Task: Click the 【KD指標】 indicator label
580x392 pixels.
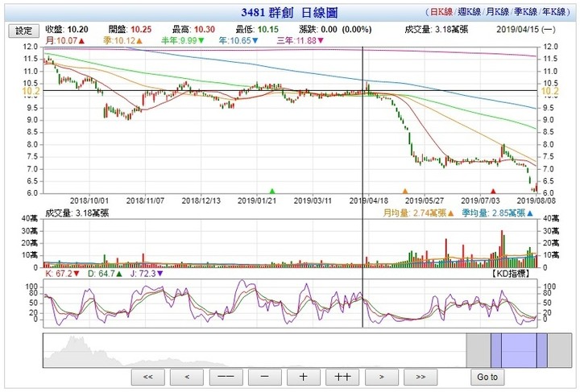Action: tap(511, 274)
